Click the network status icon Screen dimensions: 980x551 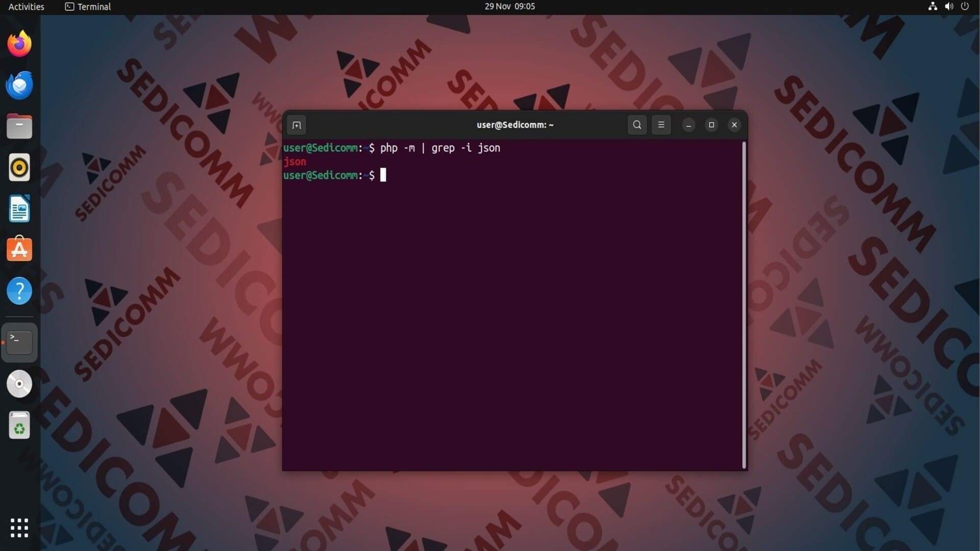click(x=933, y=7)
